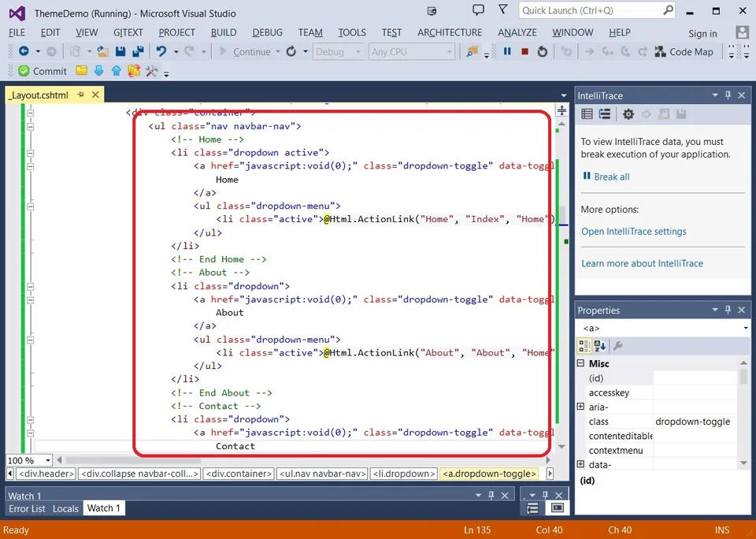Pause debugging with the Break All toolbar icon
The height and width of the screenshot is (539, 756).
[x=507, y=51]
